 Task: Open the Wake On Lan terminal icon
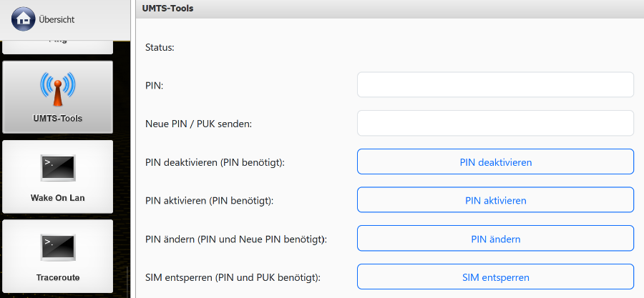click(57, 167)
